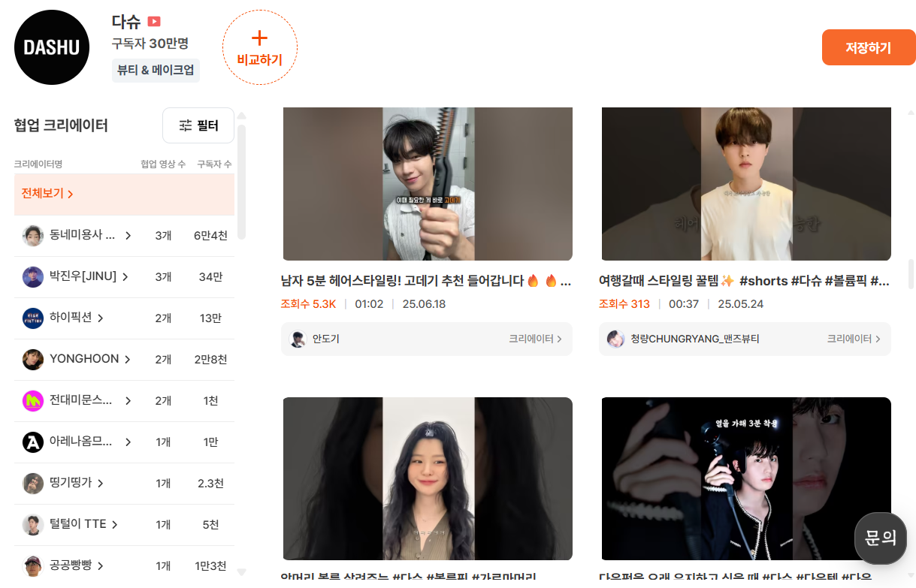This screenshot has width=916, height=588.
Task: Open the YouTube icon next to 다슈
Action: coord(154,22)
